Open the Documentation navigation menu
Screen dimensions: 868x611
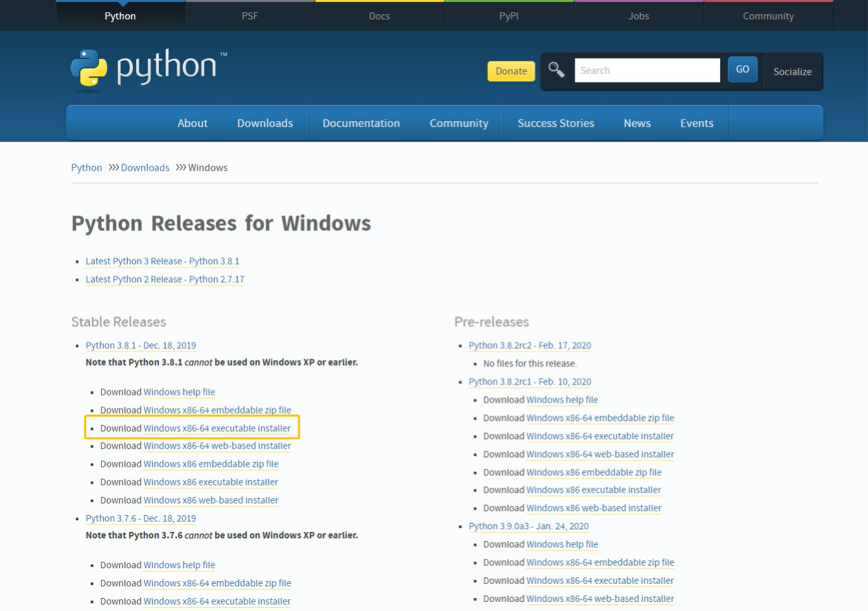361,123
